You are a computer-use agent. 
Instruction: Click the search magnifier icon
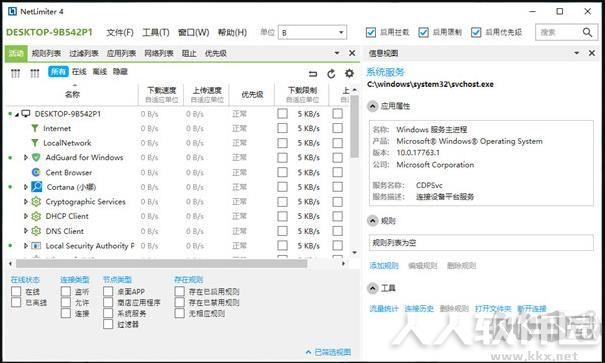587,32
